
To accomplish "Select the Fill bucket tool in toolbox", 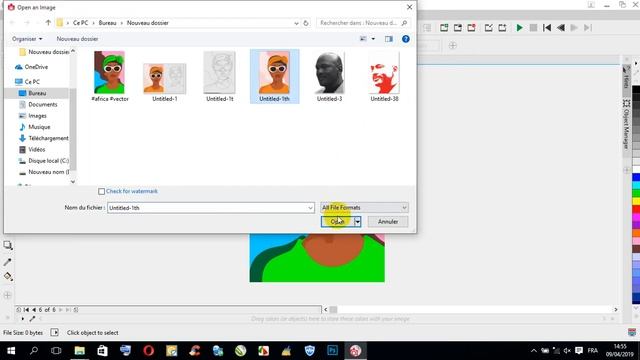I will (x=7, y=277).
